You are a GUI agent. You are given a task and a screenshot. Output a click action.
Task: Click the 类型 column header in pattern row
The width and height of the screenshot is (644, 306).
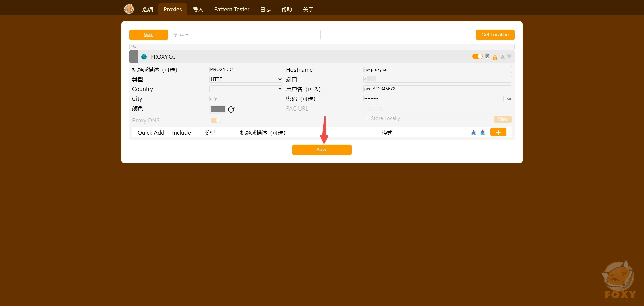(209, 133)
